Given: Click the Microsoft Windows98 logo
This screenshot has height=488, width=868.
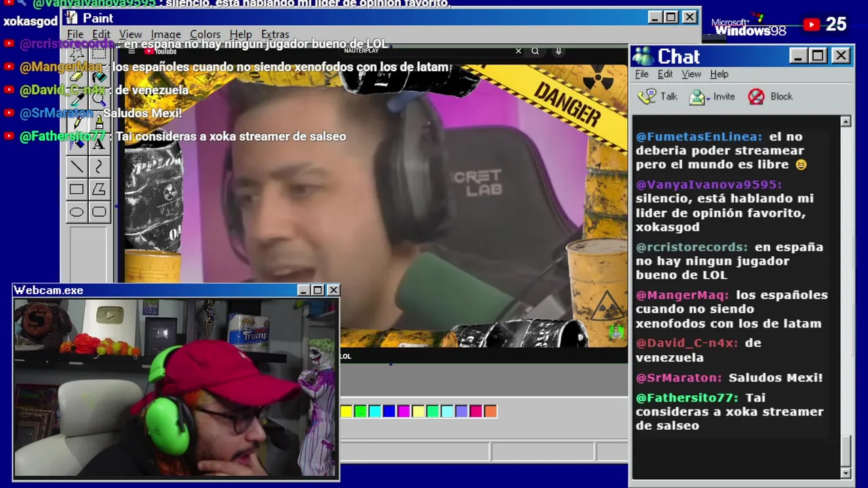Looking at the screenshot, I should (x=749, y=26).
